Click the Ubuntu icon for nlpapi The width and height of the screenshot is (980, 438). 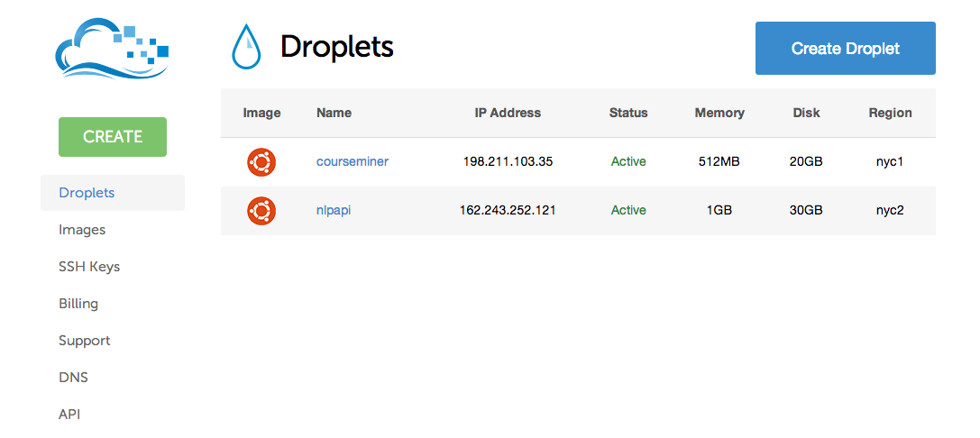click(x=261, y=211)
